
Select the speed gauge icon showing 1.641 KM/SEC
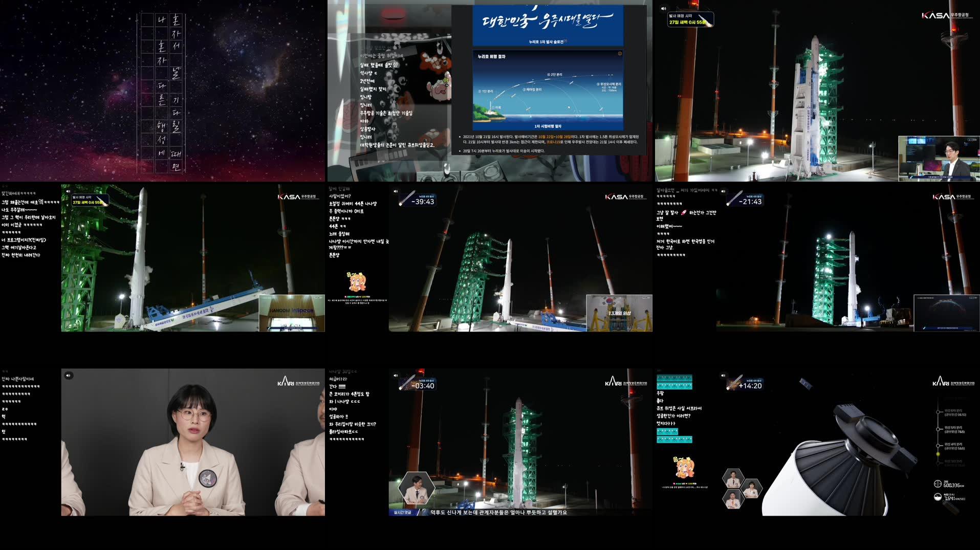pos(938,497)
